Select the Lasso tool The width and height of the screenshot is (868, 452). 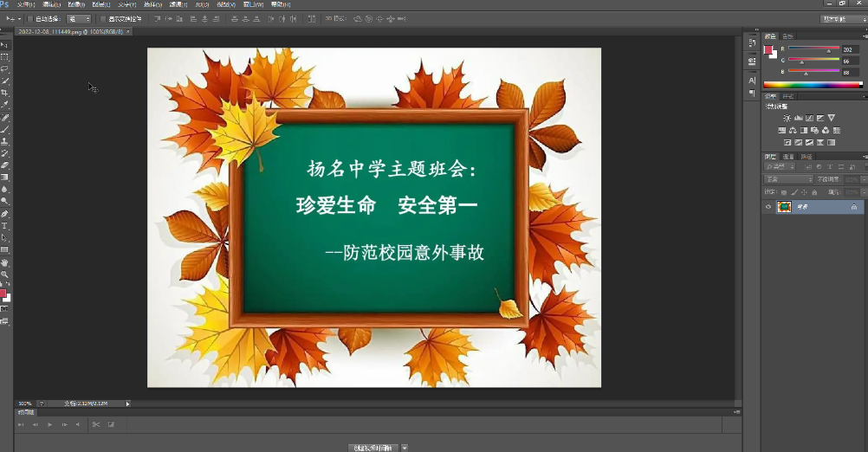tap(4, 68)
